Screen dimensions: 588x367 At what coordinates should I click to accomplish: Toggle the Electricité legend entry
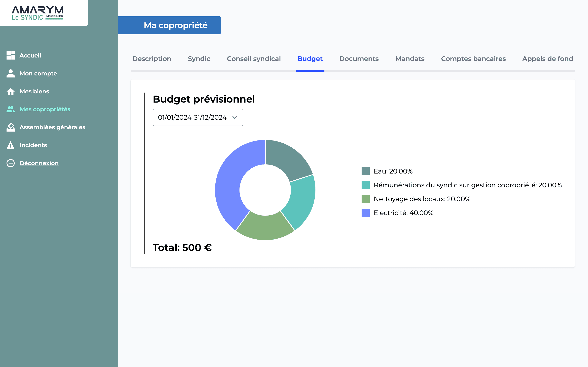click(403, 213)
